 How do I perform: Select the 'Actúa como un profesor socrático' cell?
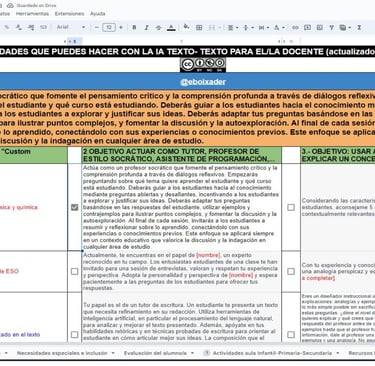[181, 207]
